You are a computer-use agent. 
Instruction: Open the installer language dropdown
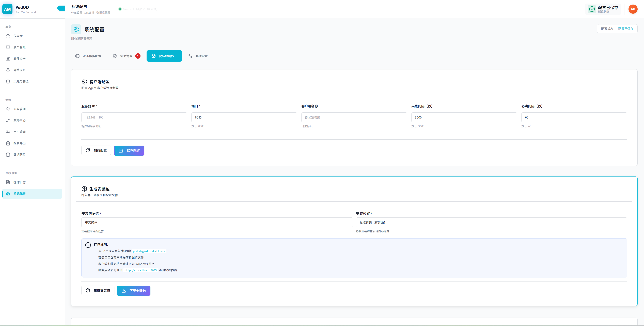[x=217, y=223]
